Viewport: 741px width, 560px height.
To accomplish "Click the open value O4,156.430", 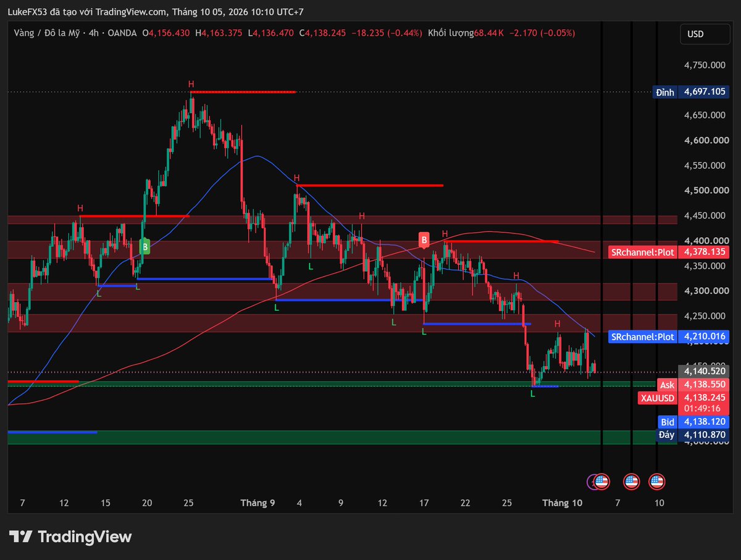I will [x=167, y=33].
